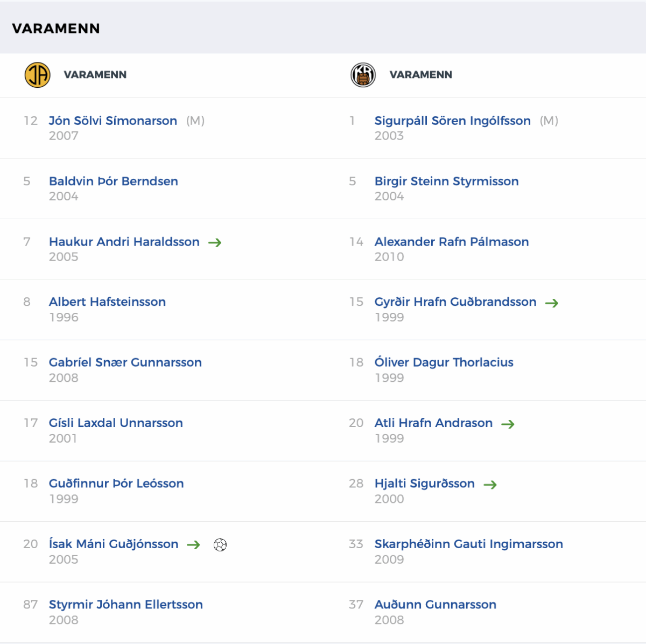Screen dimensions: 646x644
Task: Open Styrmir Jóhann Ellertsson profile
Action: 125,605
